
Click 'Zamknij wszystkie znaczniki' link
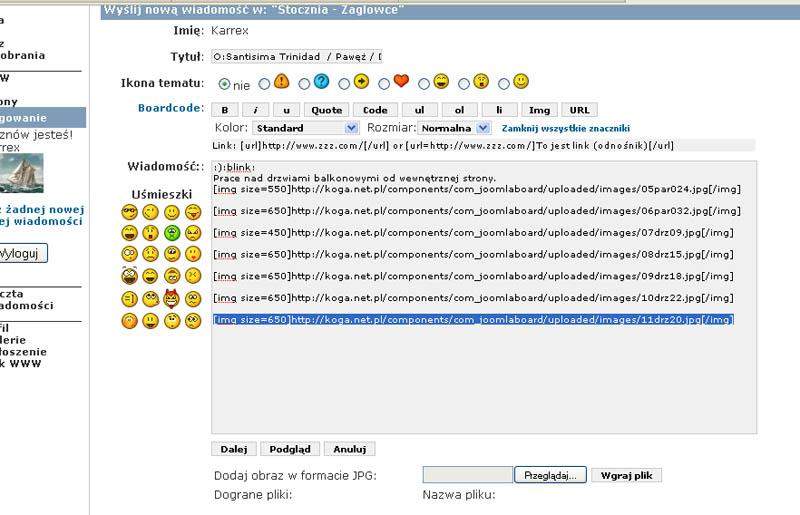(565, 129)
